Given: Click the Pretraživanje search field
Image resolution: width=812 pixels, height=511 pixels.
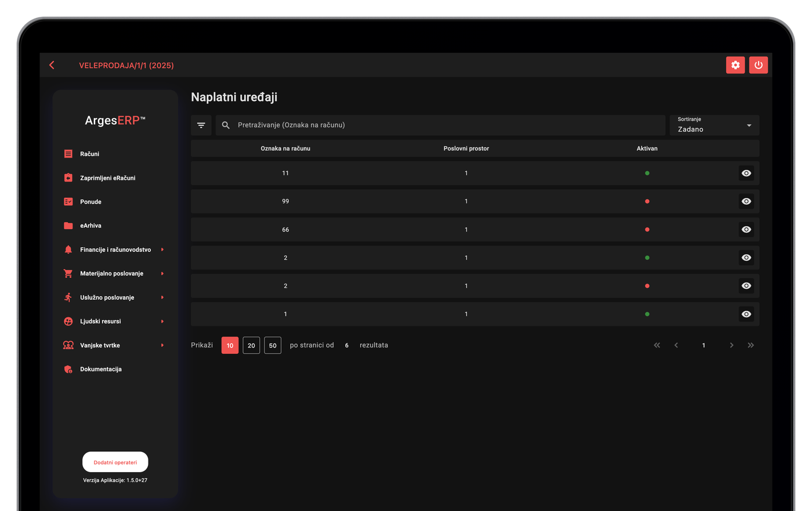Looking at the screenshot, I should pyautogui.click(x=440, y=125).
